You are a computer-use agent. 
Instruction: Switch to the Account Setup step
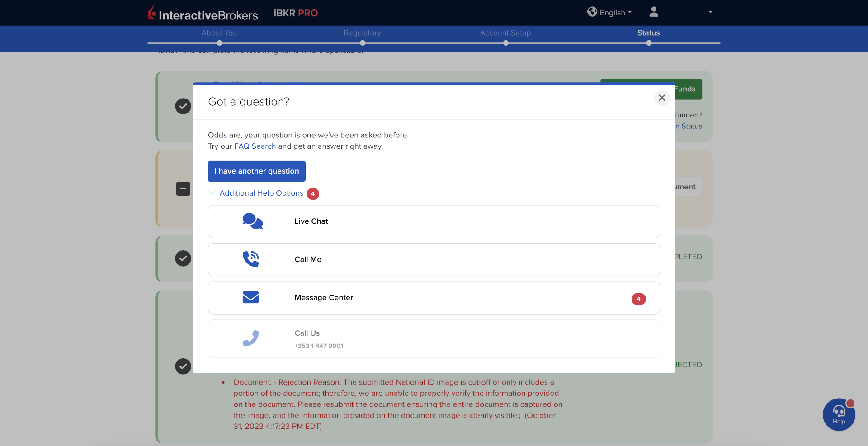(x=505, y=33)
